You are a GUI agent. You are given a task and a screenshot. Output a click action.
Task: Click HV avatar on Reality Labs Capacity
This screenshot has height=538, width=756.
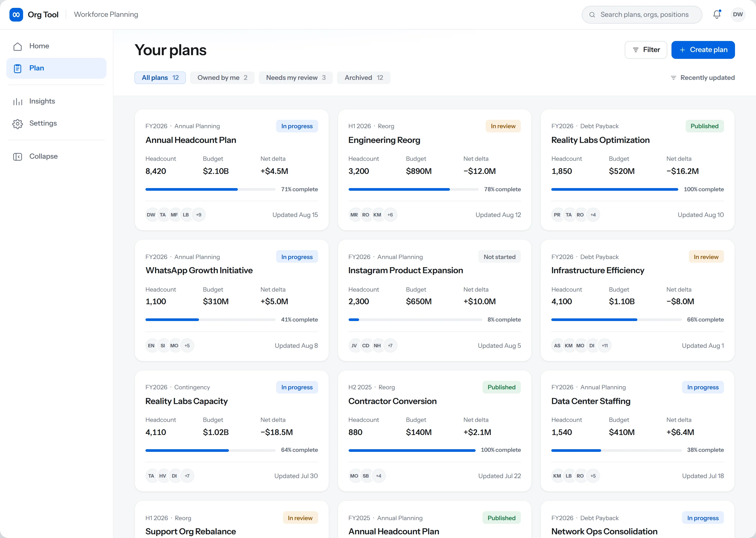163,476
